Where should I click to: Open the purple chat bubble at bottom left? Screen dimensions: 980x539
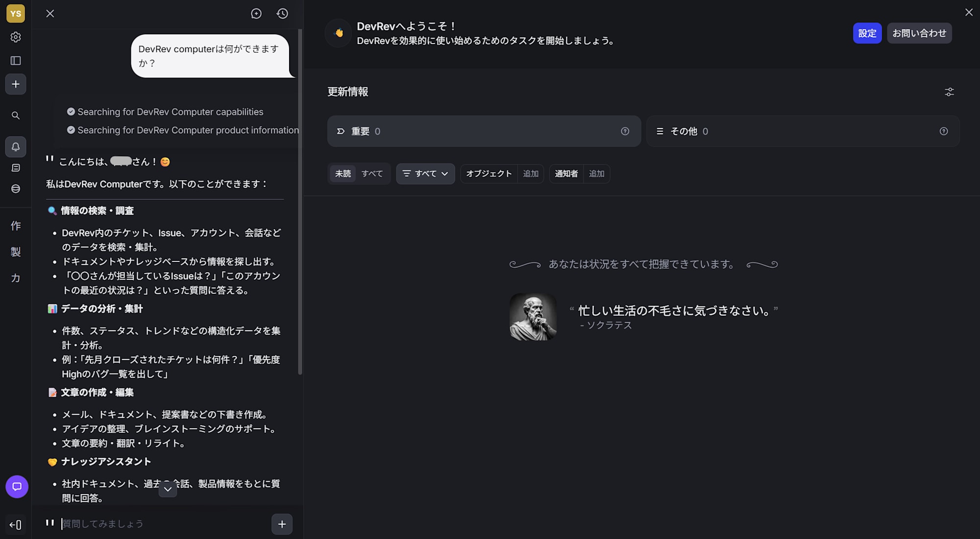(x=16, y=487)
